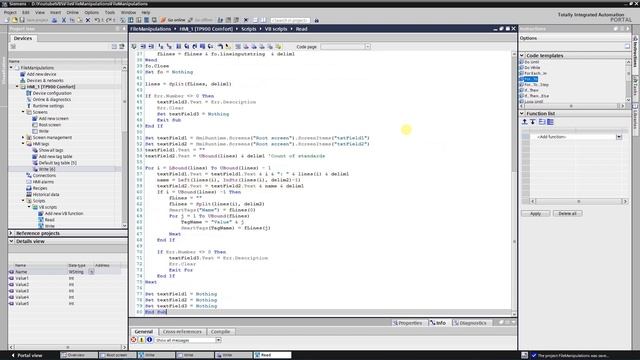Click move-up arrow icon in Function list
Image resolution: width=640 pixels, height=360 pixels.
(525, 122)
